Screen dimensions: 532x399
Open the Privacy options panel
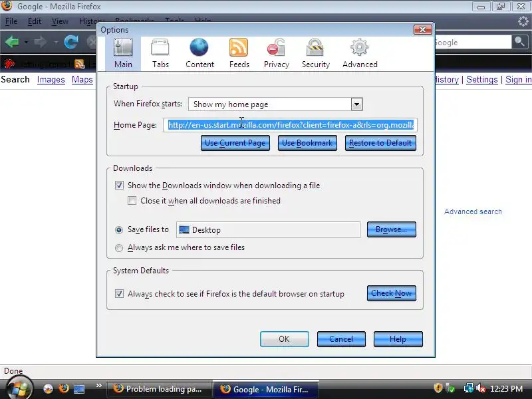(x=276, y=54)
